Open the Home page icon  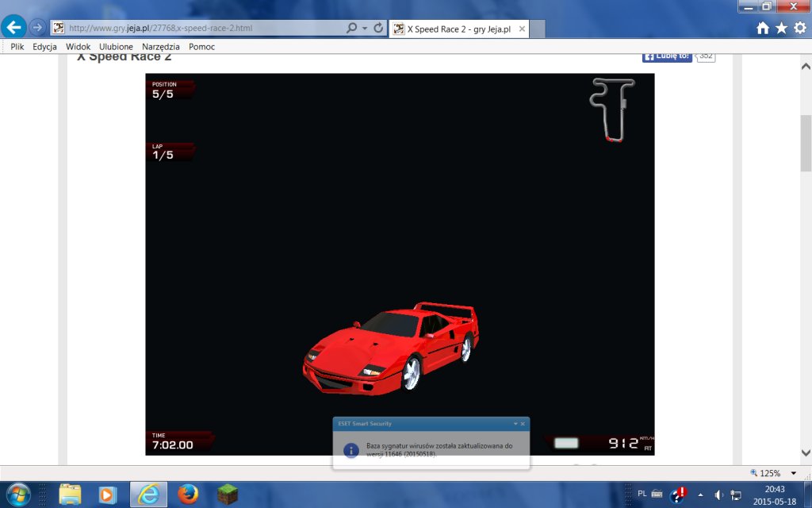(763, 29)
